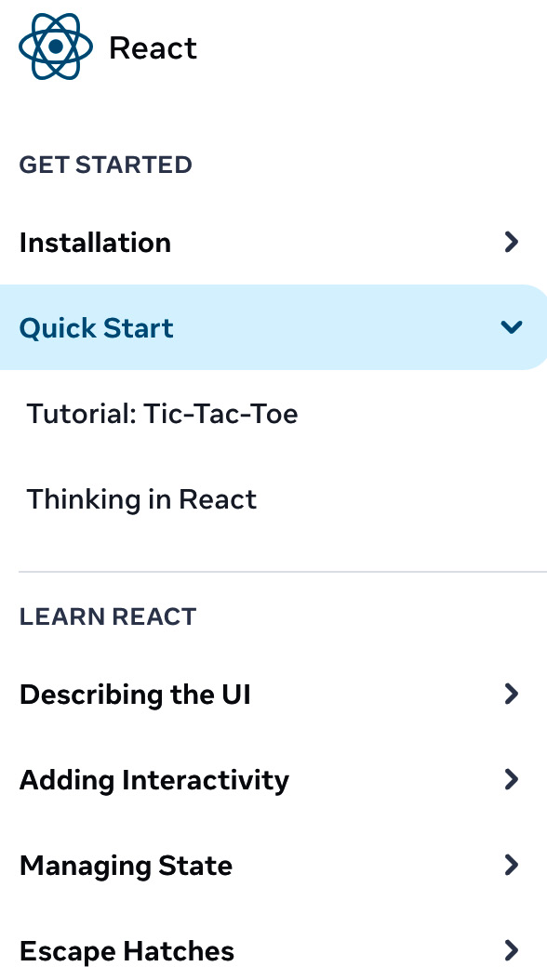Click the React wordmark next to the logo
Viewport: 547px width, 980px height.
coord(153,47)
